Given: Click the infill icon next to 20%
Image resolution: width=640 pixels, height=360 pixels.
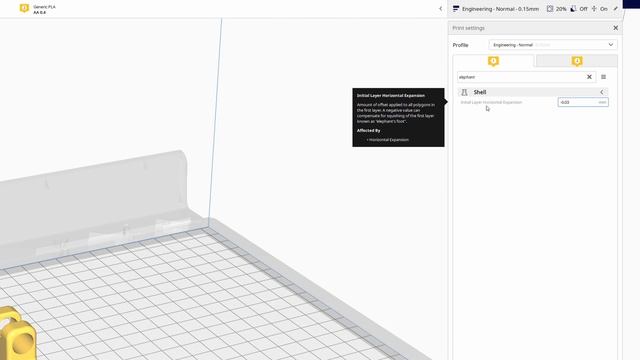Looking at the screenshot, I should tap(550, 9).
